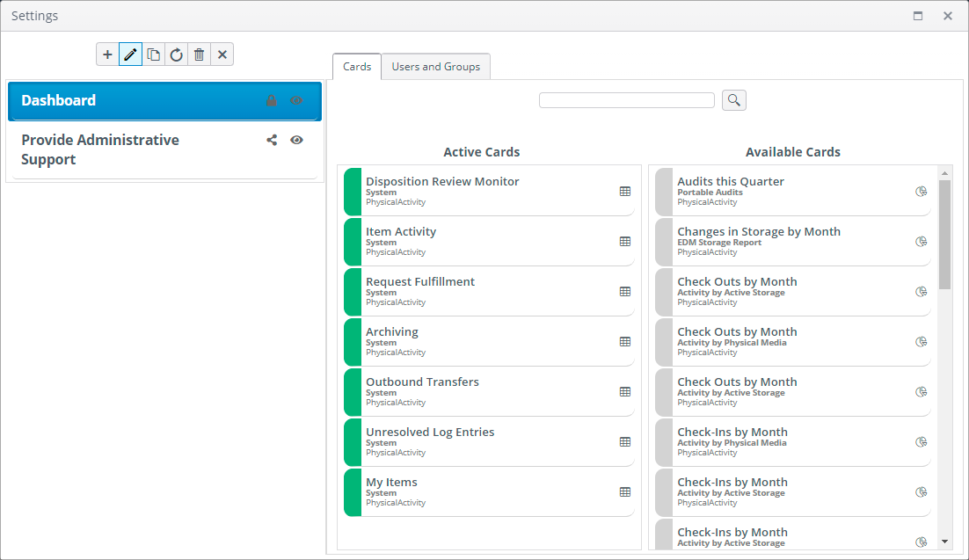The width and height of the screenshot is (969, 560).
Task: Open the Users and Groups tab
Action: click(435, 67)
